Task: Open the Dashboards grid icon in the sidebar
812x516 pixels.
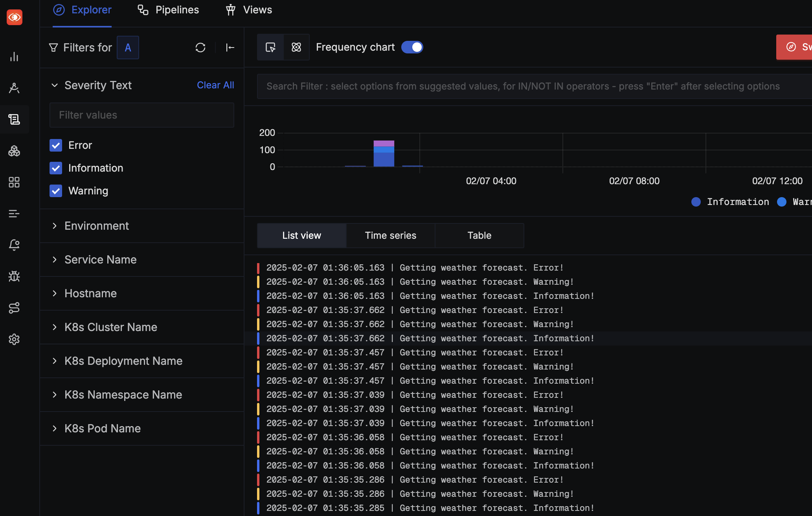Action: point(15,182)
